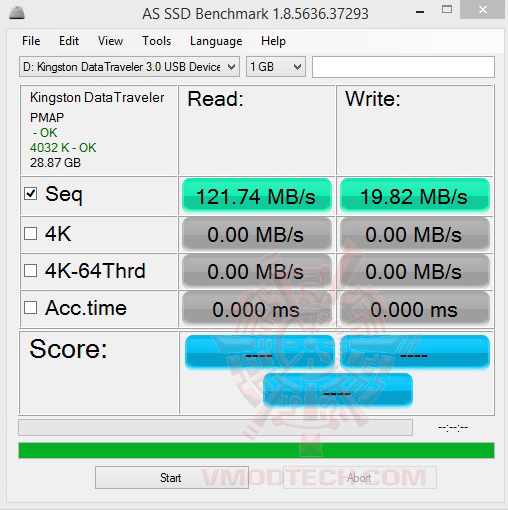The height and width of the screenshot is (510, 508).
Task: Click Seq read result 121.74 MB/s
Action: [257, 196]
